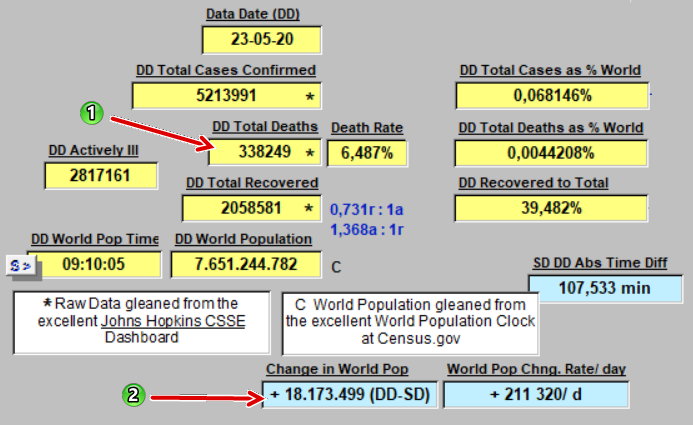The image size is (693, 425).
Task: Click the small S> button beside World Pop Time
Action: pyautogui.click(x=21, y=266)
